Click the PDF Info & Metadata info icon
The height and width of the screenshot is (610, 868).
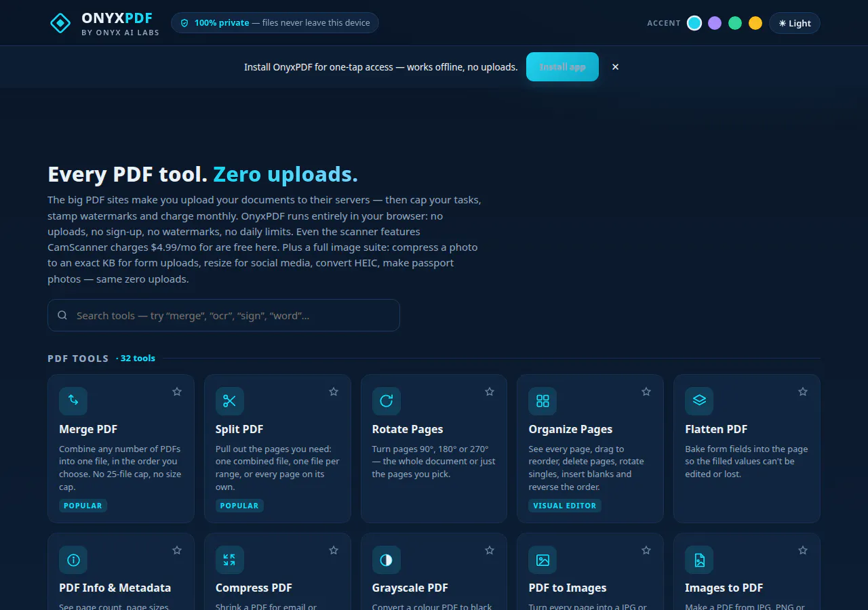point(73,560)
